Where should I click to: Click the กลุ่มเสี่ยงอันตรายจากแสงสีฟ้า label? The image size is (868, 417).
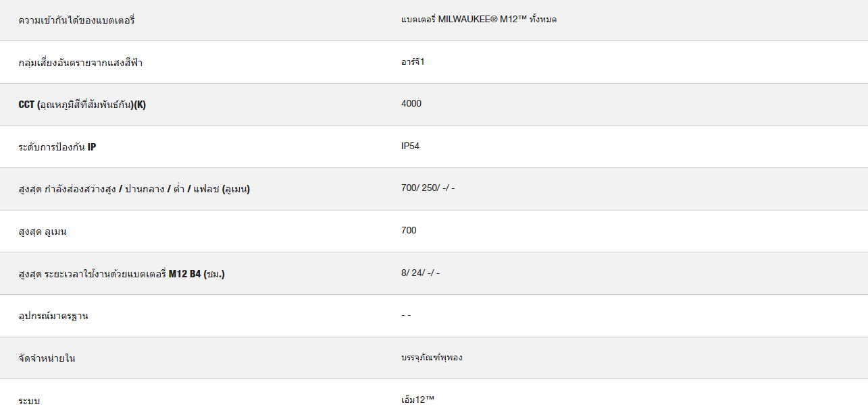coord(80,63)
